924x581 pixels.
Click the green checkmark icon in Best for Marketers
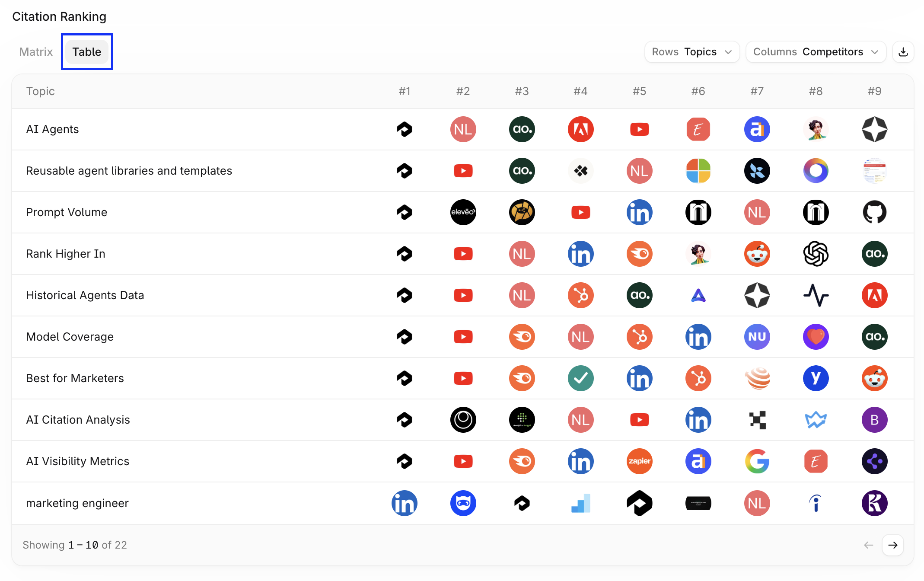click(580, 378)
